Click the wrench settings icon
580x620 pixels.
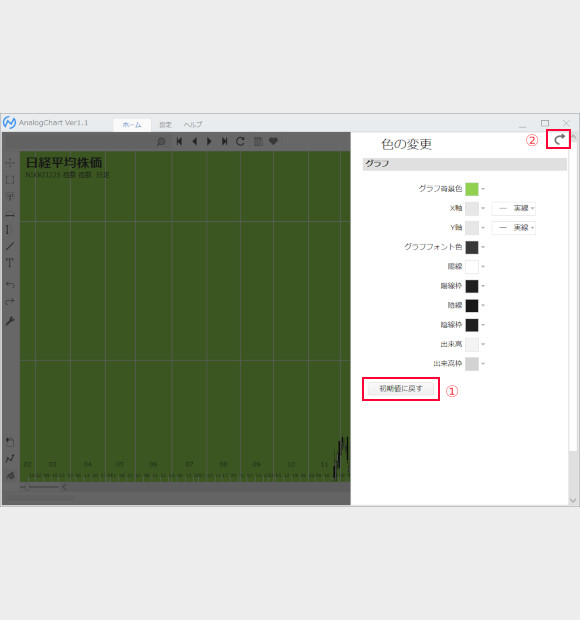point(10,321)
